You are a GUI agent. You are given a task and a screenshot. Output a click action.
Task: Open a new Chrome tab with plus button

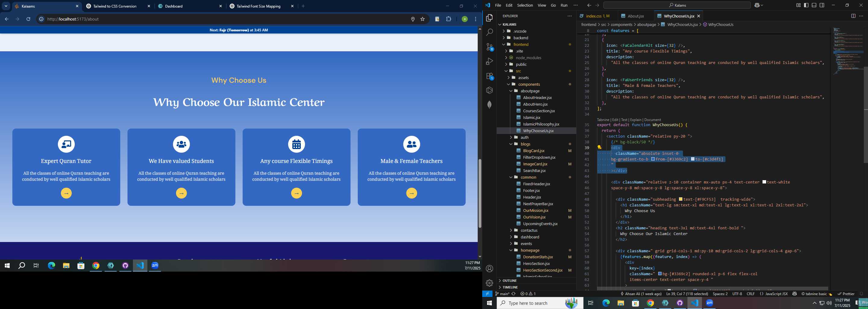coord(303,6)
